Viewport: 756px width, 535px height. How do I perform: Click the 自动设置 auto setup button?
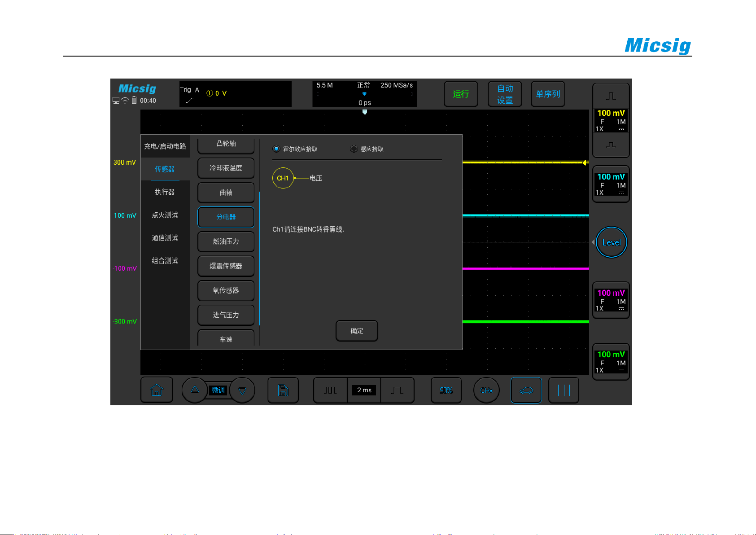point(505,94)
